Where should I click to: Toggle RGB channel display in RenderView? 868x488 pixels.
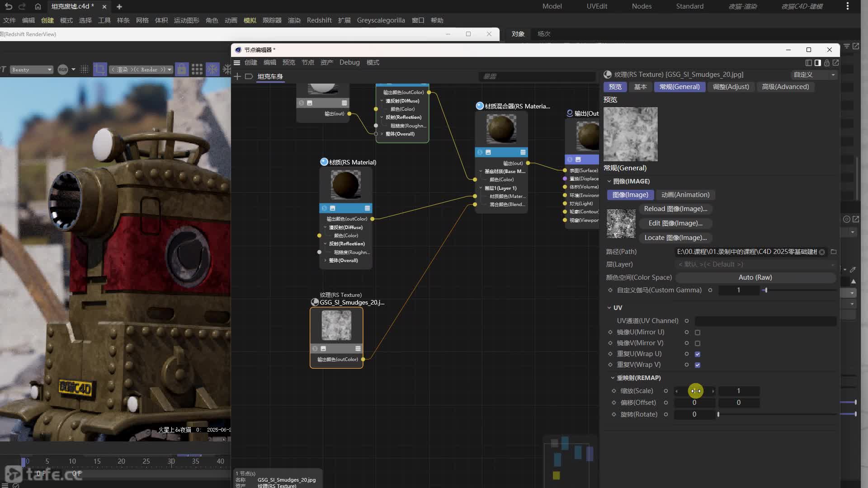[63, 70]
